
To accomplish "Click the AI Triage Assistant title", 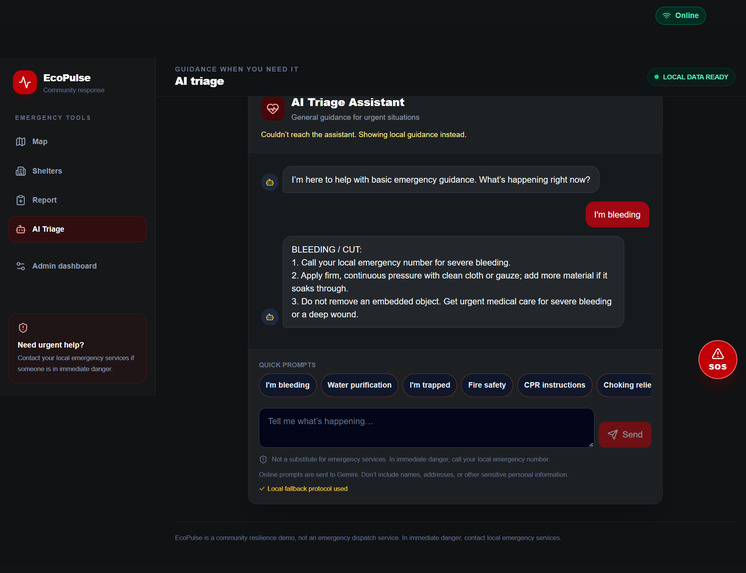I will click(x=348, y=102).
